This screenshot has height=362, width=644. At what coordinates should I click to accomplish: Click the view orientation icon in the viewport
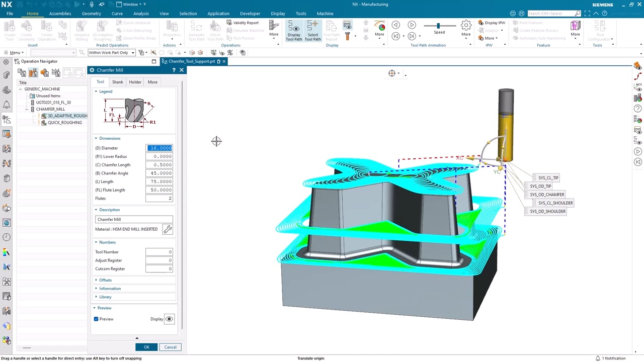pos(392,73)
